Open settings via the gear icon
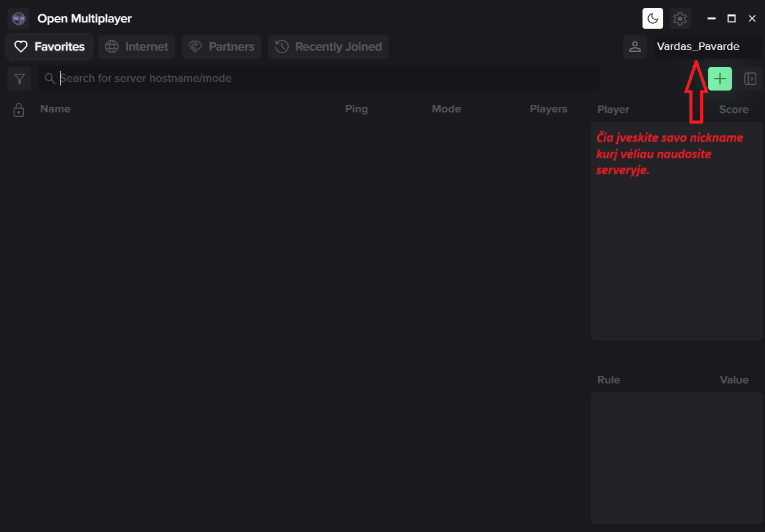The height and width of the screenshot is (532, 765). (680, 19)
